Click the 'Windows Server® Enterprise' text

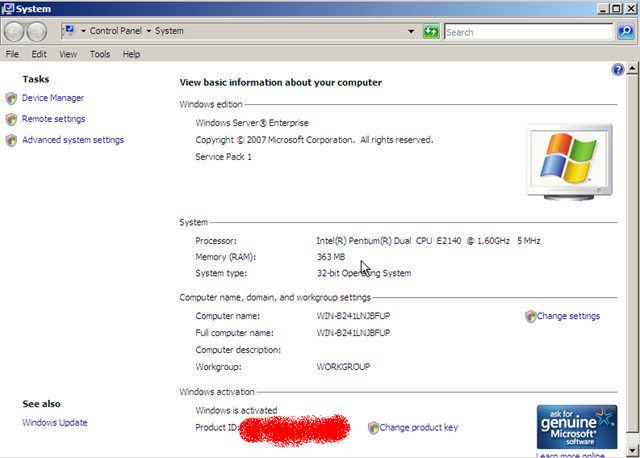[252, 123]
